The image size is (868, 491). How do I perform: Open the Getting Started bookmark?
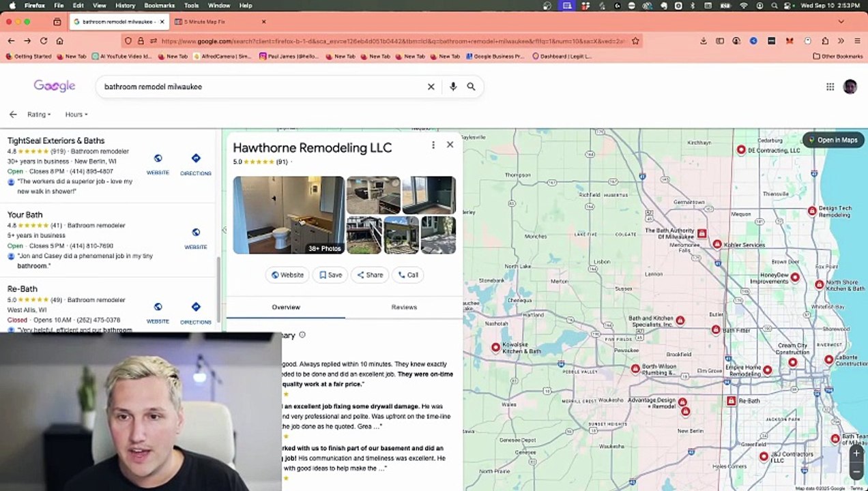(x=28, y=56)
